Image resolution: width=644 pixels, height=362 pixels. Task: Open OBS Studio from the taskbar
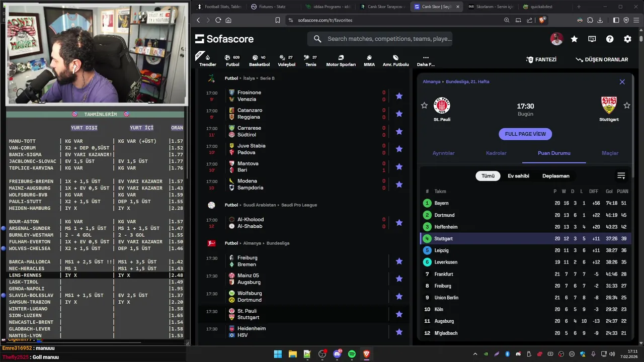tap(322, 354)
